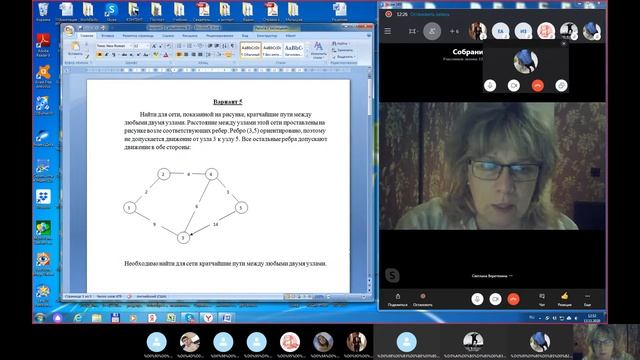Select the Word icon in the taskbar
The height and width of the screenshot is (360, 640).
(x=227, y=318)
